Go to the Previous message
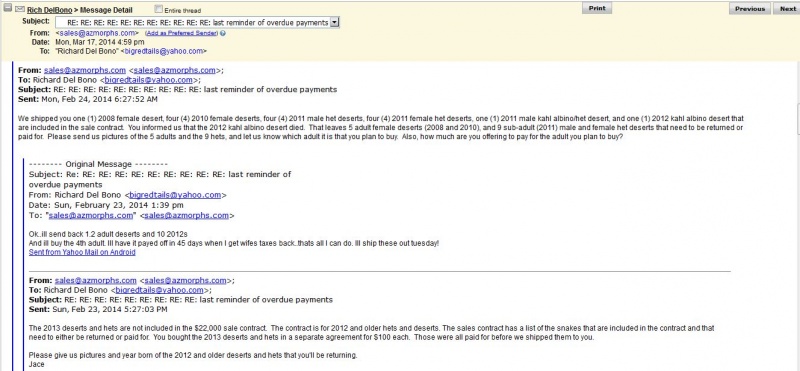The height and width of the screenshot is (371, 800). coord(749,9)
